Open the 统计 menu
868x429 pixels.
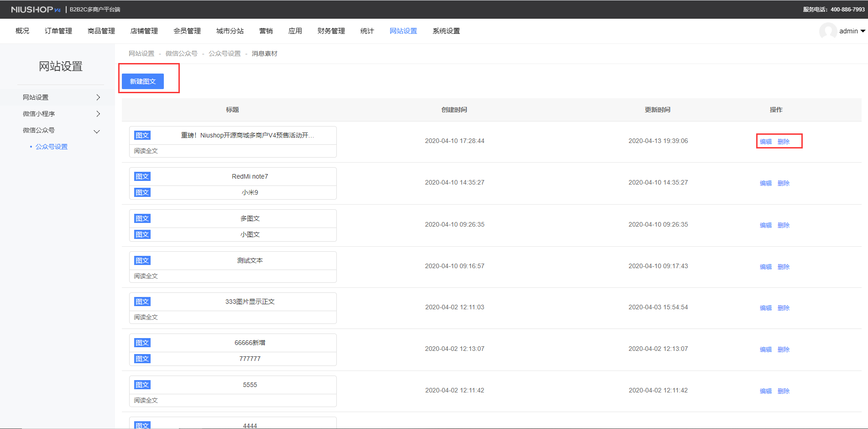pyautogui.click(x=367, y=31)
